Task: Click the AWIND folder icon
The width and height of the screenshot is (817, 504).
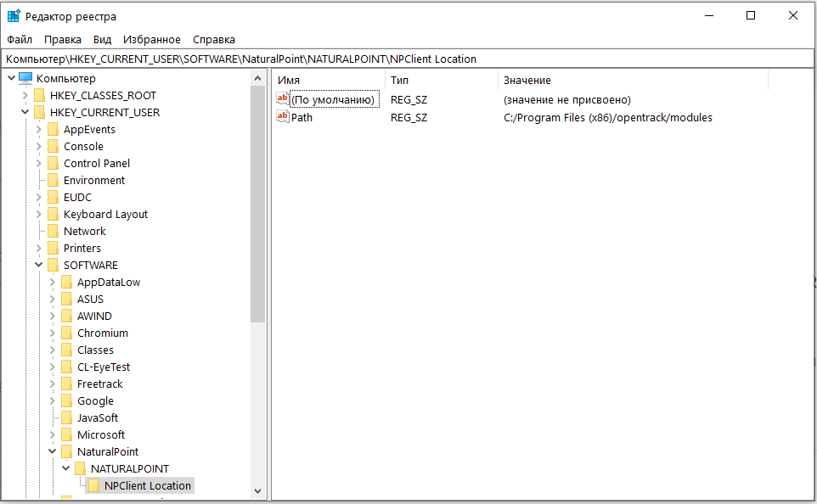Action: (66, 316)
